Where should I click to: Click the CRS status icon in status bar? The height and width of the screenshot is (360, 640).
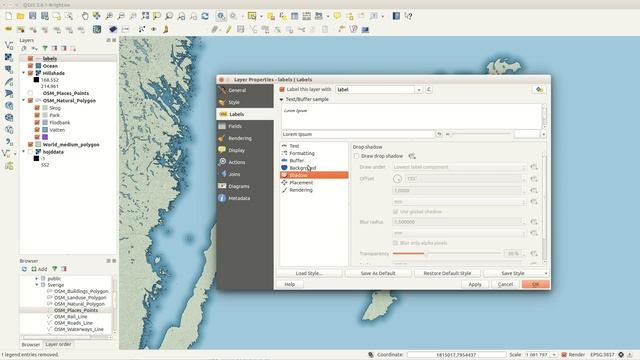621,355
